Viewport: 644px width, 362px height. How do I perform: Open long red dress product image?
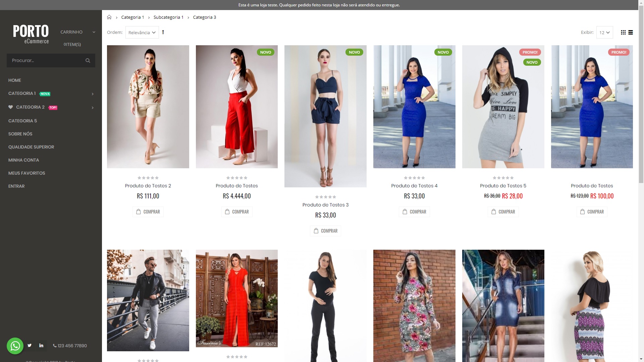237,298
